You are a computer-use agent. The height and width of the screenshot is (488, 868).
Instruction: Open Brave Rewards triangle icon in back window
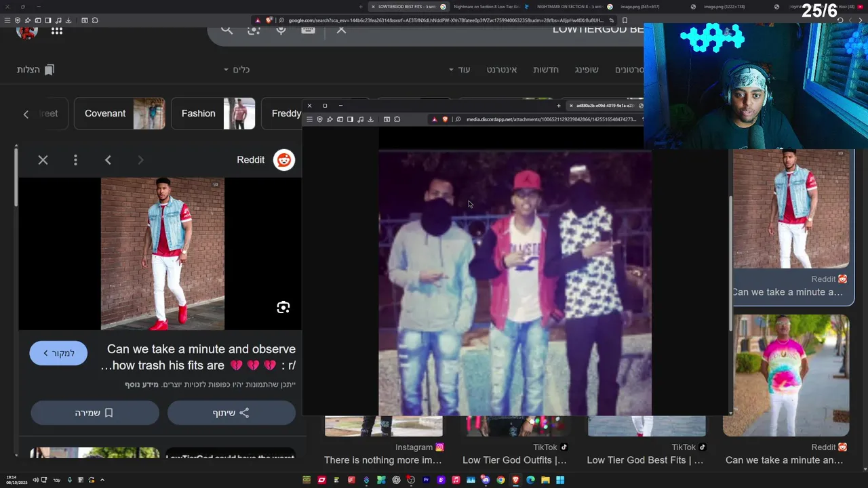pos(258,20)
